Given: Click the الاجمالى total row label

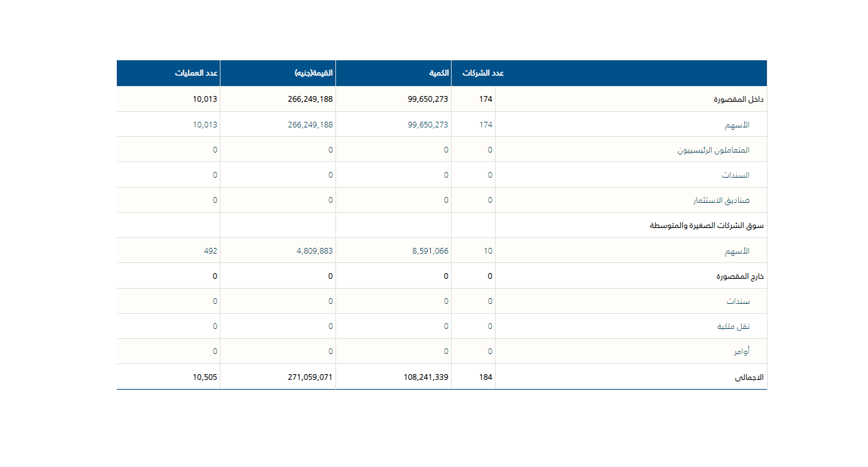Looking at the screenshot, I should click(x=749, y=377).
